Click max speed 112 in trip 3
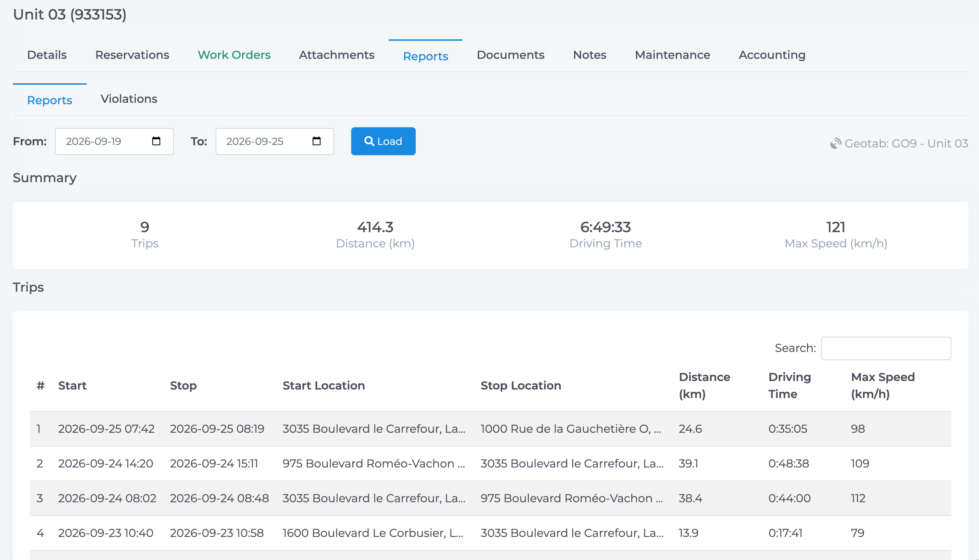The image size is (979, 560). [x=858, y=498]
